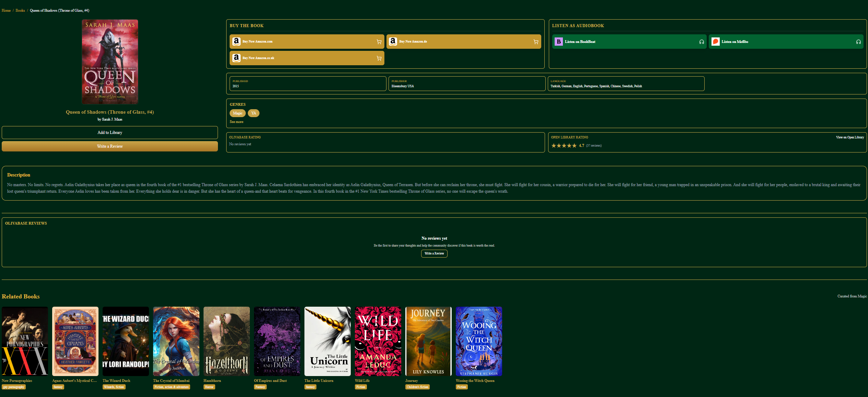The image size is (868, 397).
Task: Click Write a Review in the reviews section
Action: [x=434, y=253]
